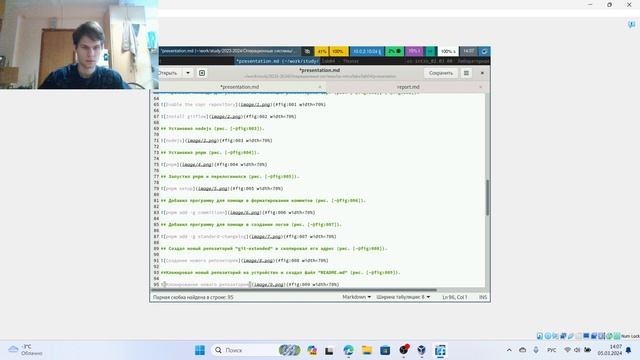Select the active virtual machine taskbar icon
The width and height of the screenshot is (640, 360).
(x=440, y=350)
